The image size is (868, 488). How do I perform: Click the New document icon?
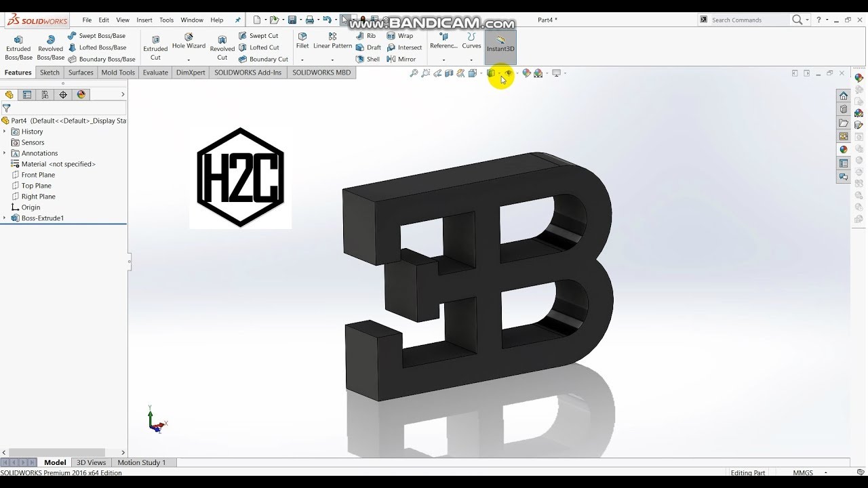(257, 20)
